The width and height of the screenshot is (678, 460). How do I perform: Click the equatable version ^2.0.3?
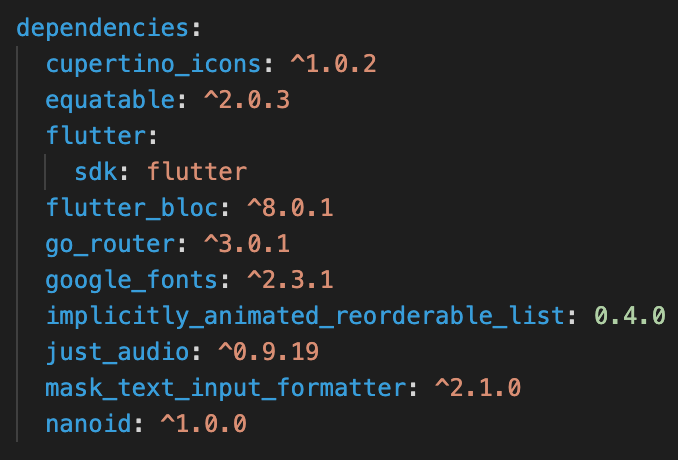point(247,100)
